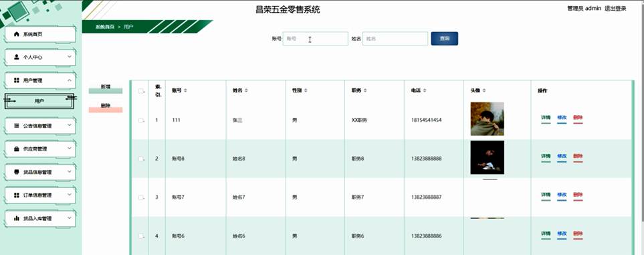Focus the 姓名 search input field
Screen dimensions: 644x255
click(x=395, y=39)
